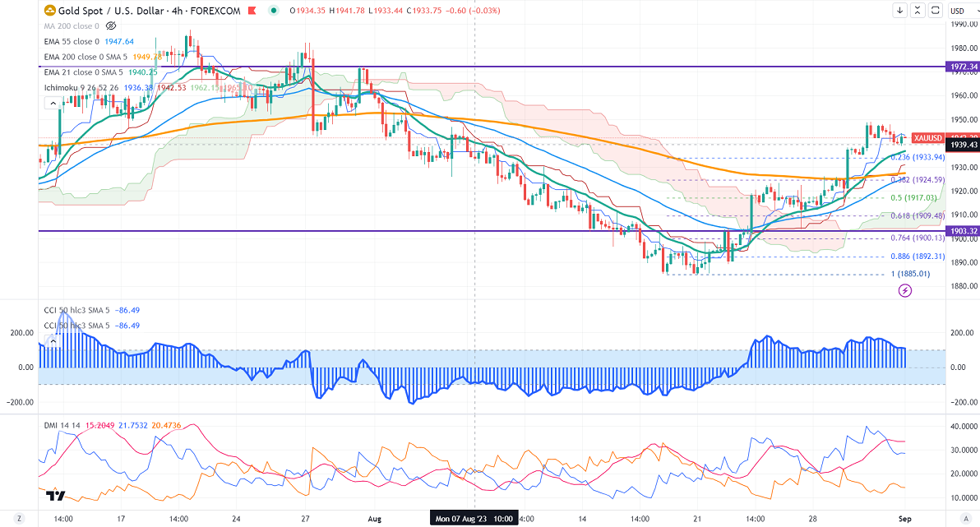Click the 1903.32 horizontal line price label
This screenshot has height=527, width=980.
click(x=963, y=231)
